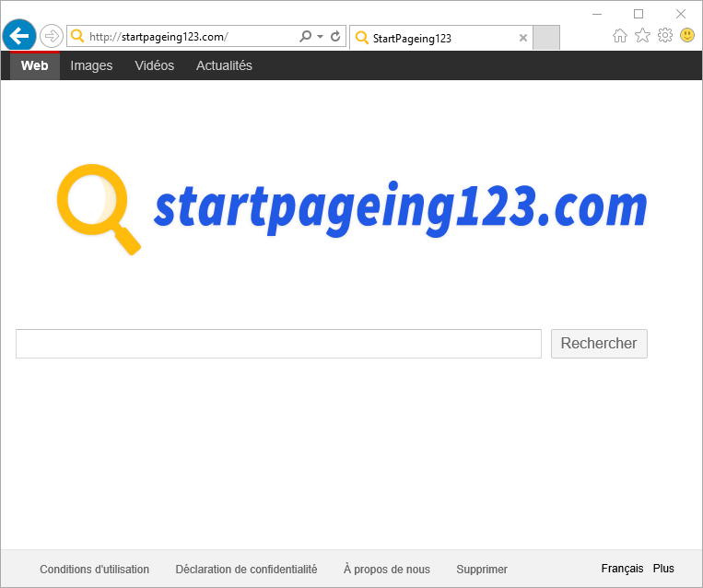Focus the main search input box
703x588 pixels.
(x=278, y=344)
